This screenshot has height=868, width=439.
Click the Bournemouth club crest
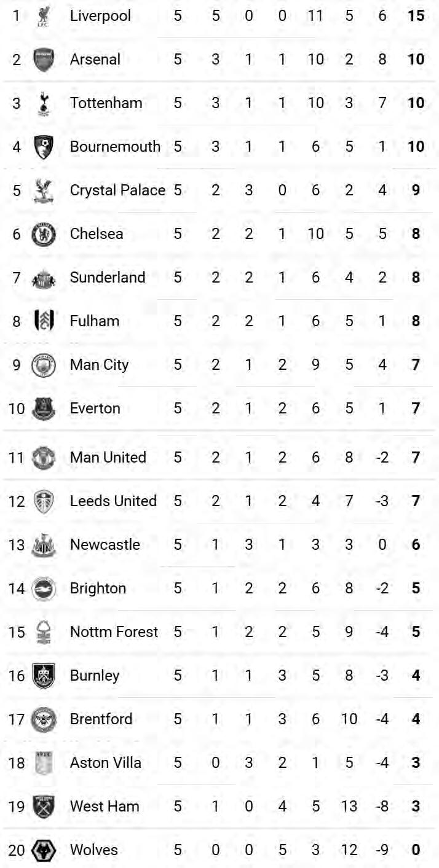coord(43,147)
